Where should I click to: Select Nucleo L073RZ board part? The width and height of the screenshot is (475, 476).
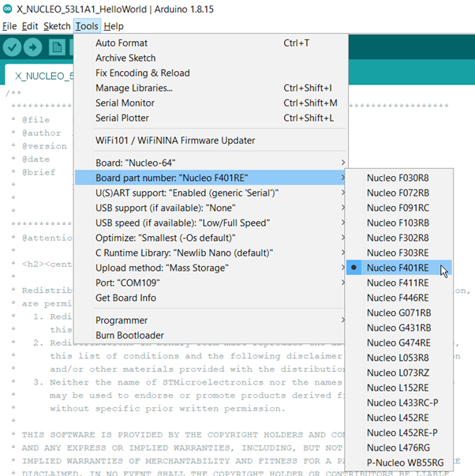(398, 373)
